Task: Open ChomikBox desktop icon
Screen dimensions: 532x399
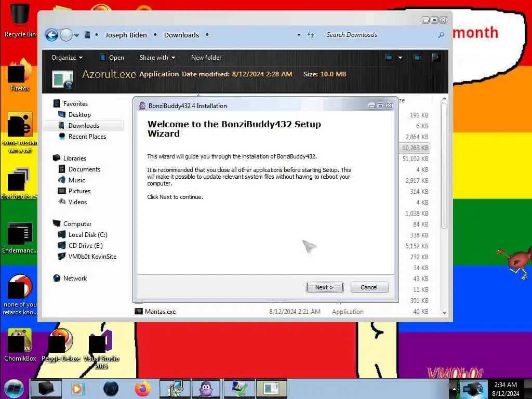Action: point(20,345)
